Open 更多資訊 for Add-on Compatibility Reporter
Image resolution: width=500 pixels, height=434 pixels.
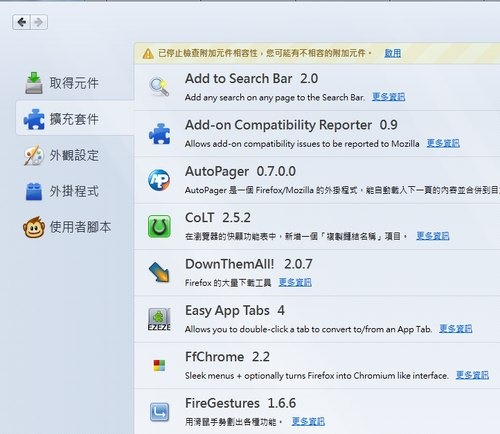tap(443, 143)
